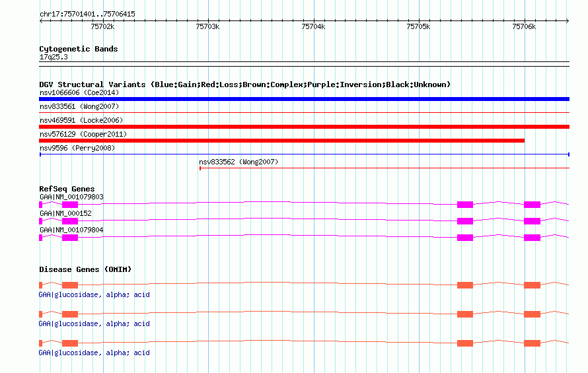The height and width of the screenshot is (373, 588).
Task: Click the GAA|NM_000152 transcript label
Action: [x=65, y=213]
